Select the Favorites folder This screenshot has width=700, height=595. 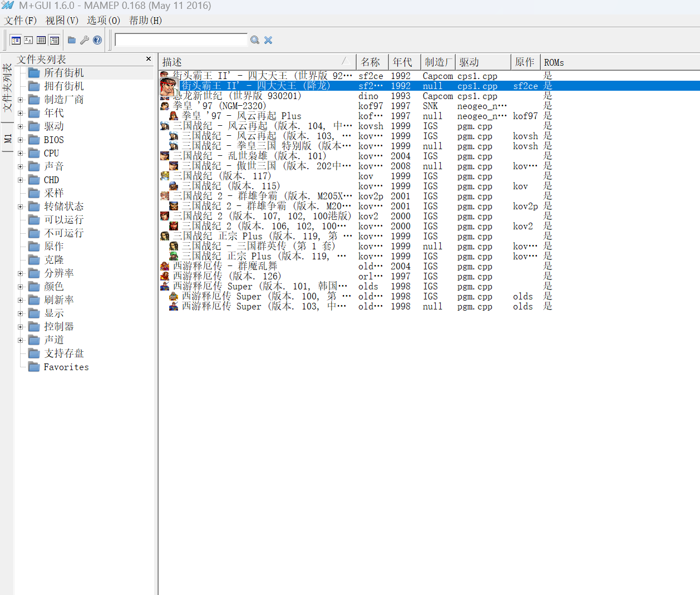[66, 367]
